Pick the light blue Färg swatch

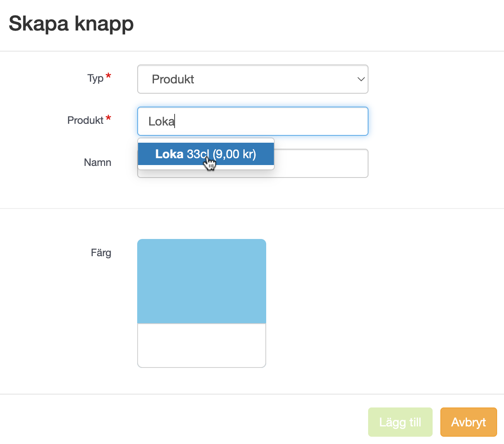[202, 281]
